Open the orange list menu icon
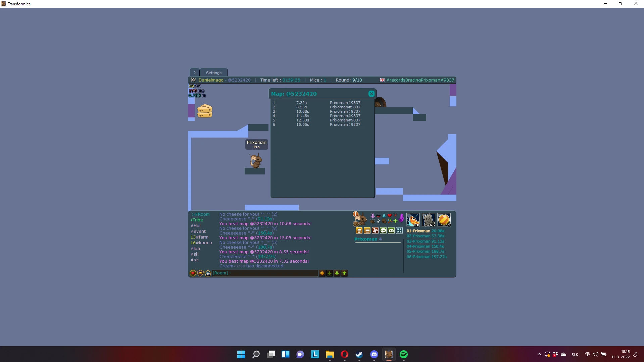 pyautogui.click(x=367, y=230)
